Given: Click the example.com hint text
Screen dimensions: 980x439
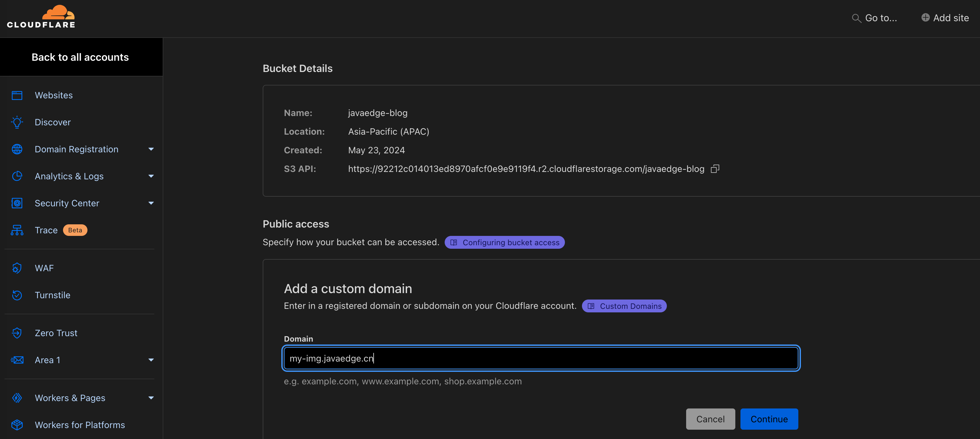Looking at the screenshot, I should [x=403, y=381].
